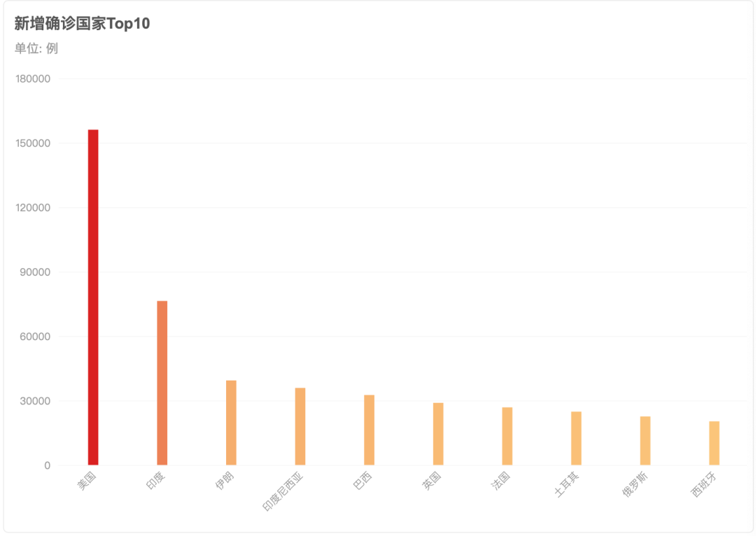Click the chart title 新增确诊国家Top10
The image size is (756, 536).
[82, 23]
